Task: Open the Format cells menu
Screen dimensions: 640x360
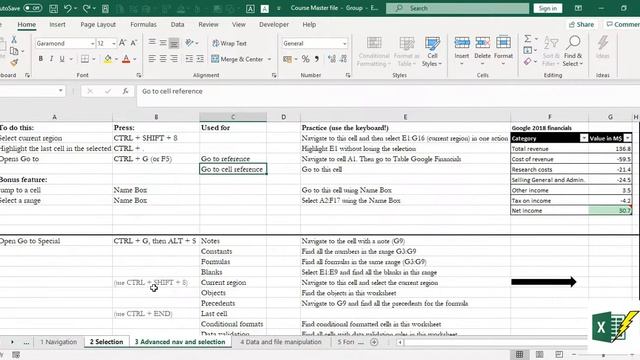Action: point(503,51)
